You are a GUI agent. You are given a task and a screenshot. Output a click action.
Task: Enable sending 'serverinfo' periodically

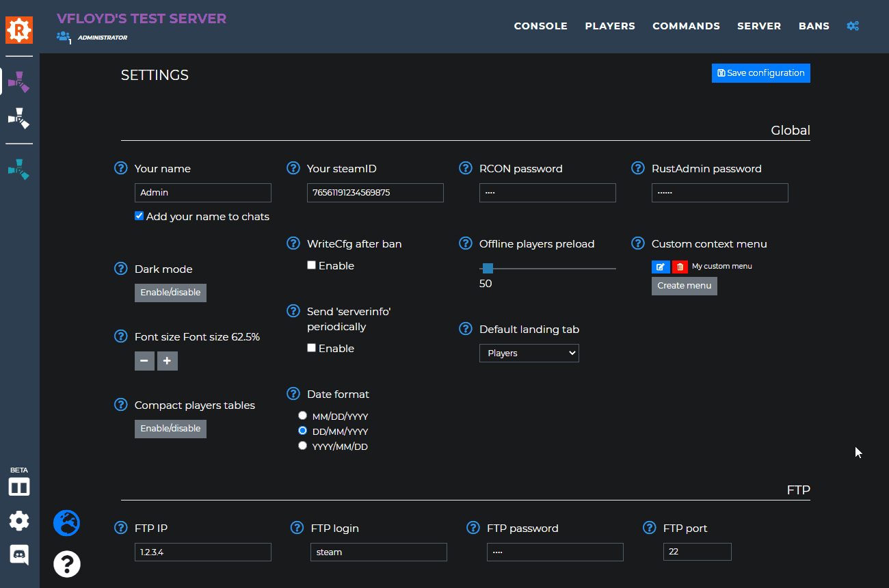(x=311, y=347)
